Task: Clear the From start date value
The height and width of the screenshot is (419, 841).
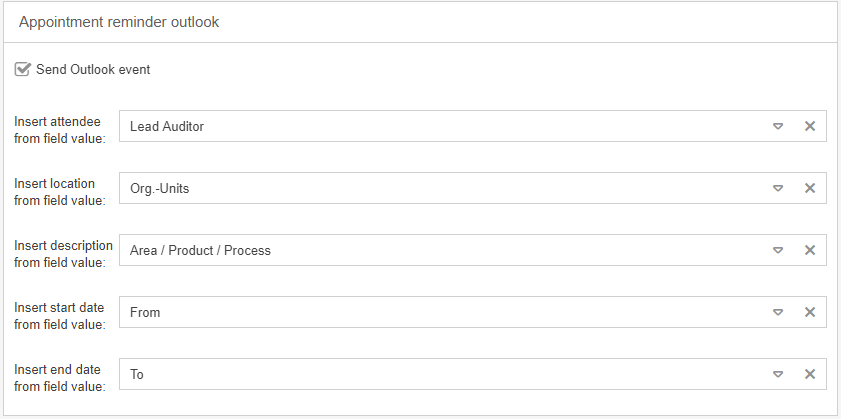Action: [x=810, y=312]
